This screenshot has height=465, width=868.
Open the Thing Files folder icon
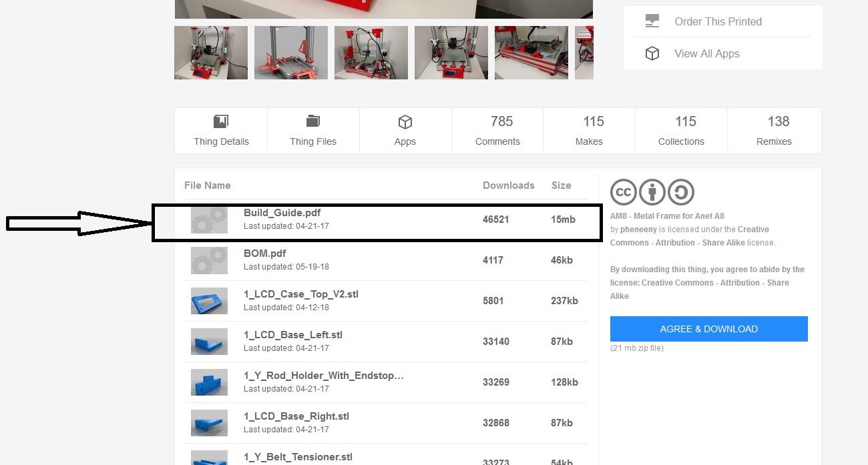click(312, 121)
